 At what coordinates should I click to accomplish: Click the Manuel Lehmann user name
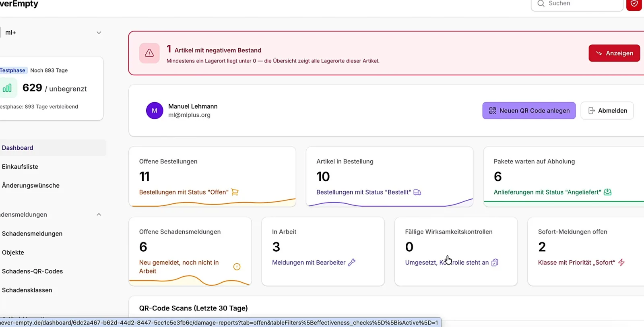click(193, 106)
